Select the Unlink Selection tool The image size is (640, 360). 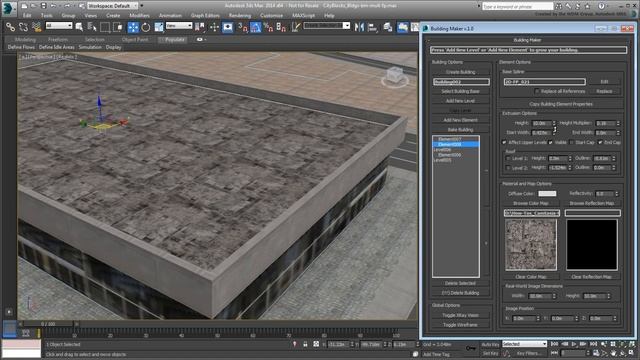click(24, 27)
